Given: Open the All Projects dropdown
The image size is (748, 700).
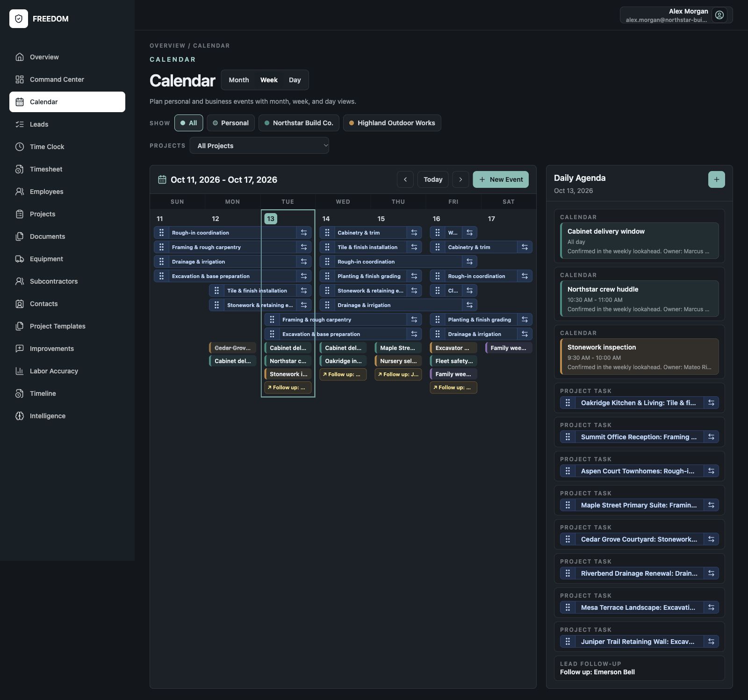Looking at the screenshot, I should pyautogui.click(x=259, y=146).
